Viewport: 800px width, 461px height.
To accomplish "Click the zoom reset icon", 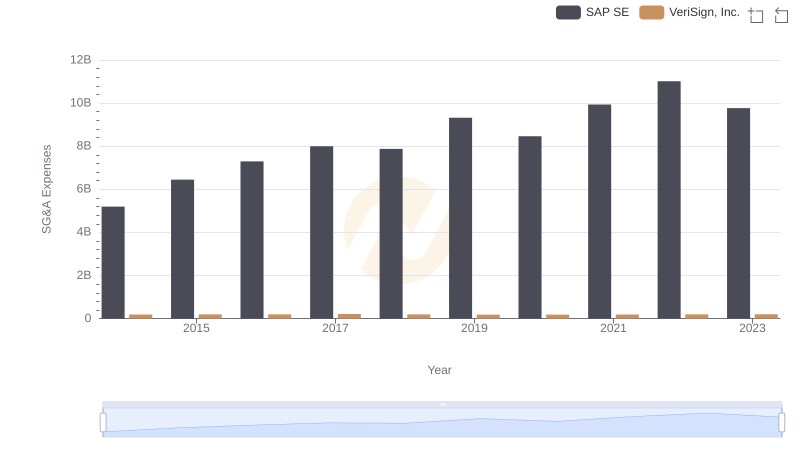I will pyautogui.click(x=781, y=15).
